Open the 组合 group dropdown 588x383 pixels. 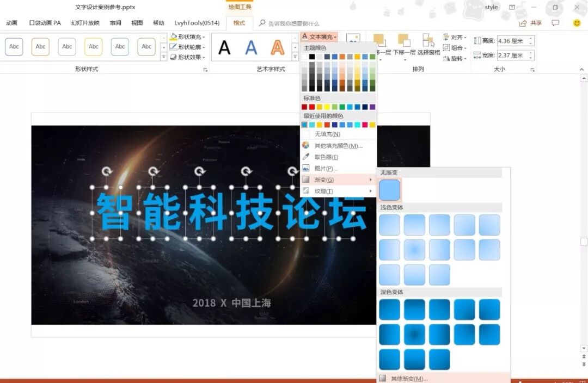[x=455, y=47]
